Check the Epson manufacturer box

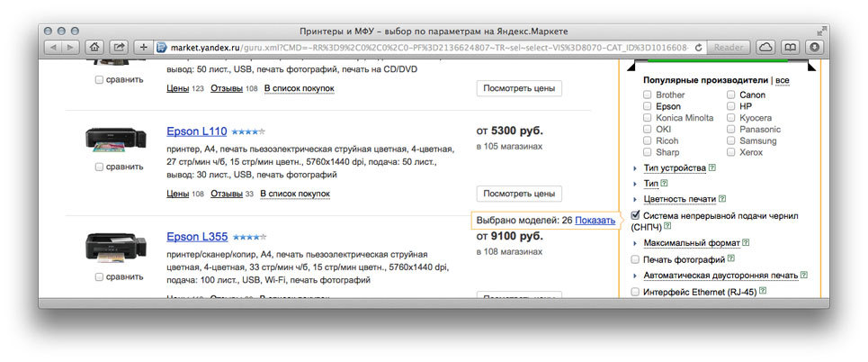click(647, 106)
